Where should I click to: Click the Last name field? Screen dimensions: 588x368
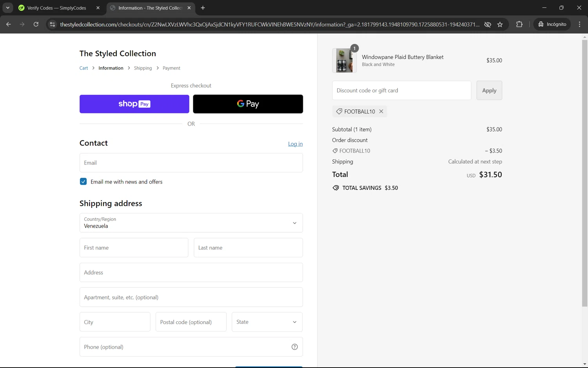(248, 248)
